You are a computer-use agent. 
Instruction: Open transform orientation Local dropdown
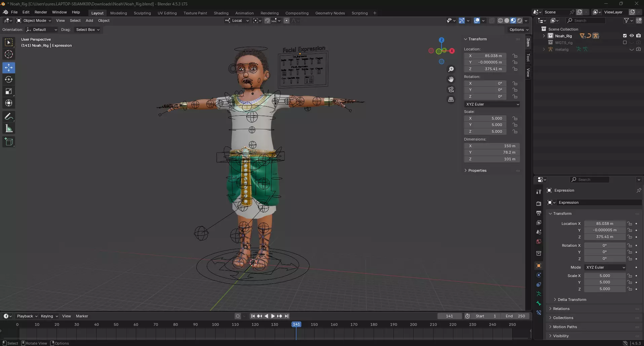(x=237, y=21)
